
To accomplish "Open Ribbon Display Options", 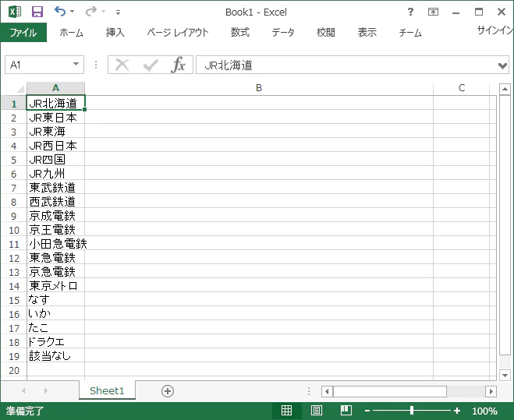I will click(x=433, y=12).
